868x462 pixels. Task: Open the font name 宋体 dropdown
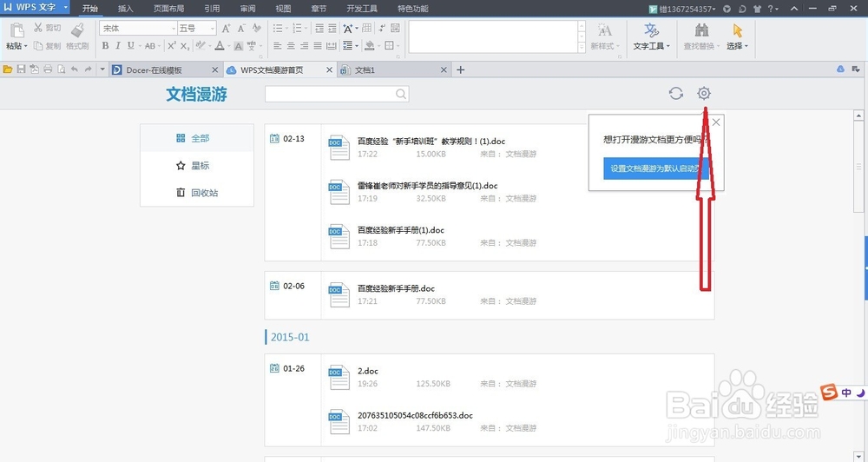pyautogui.click(x=174, y=29)
